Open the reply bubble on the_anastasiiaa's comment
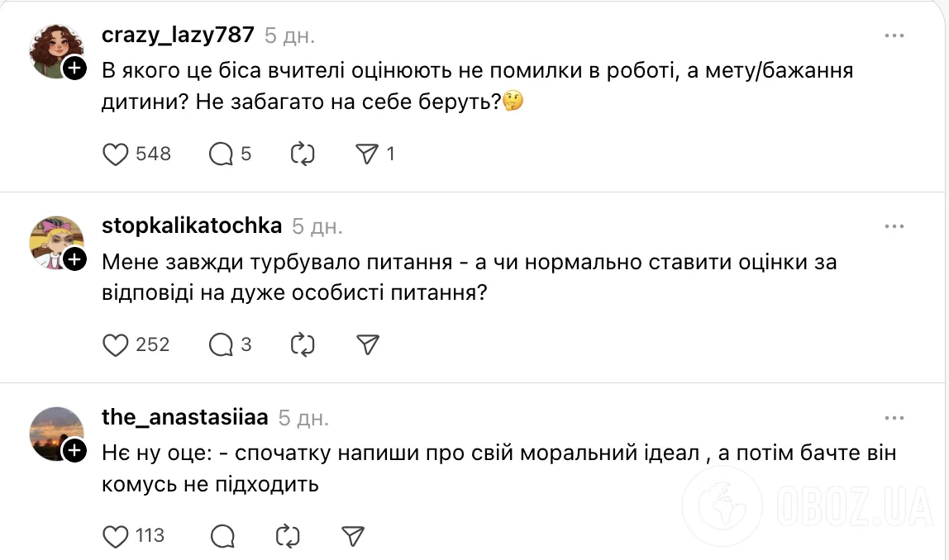This screenshot has width=949, height=560. pos(222,536)
